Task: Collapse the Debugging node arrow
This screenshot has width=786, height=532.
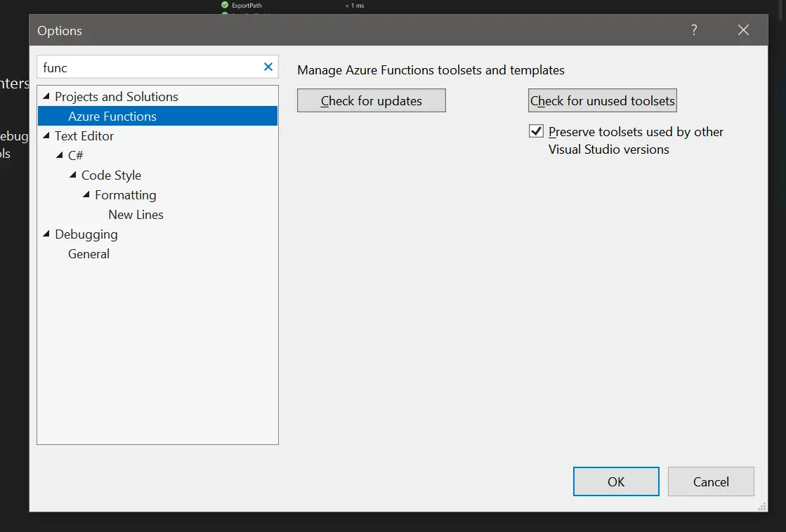Action: pos(46,234)
